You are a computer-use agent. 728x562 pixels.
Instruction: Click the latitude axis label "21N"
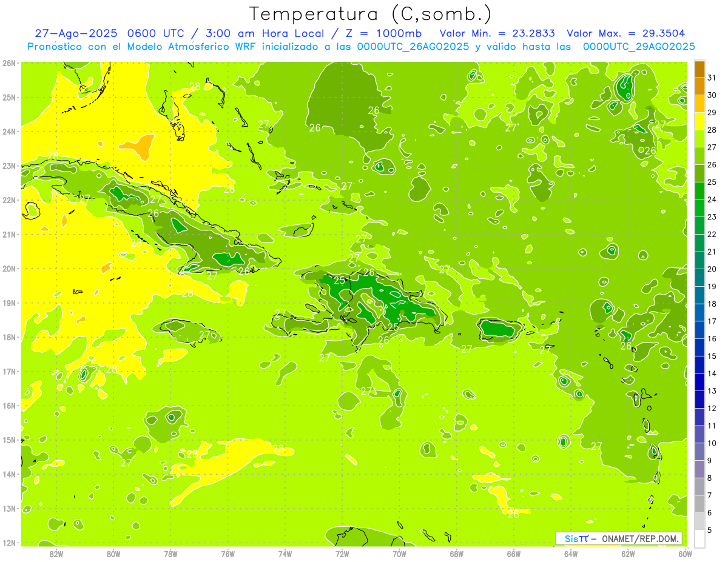9,234
